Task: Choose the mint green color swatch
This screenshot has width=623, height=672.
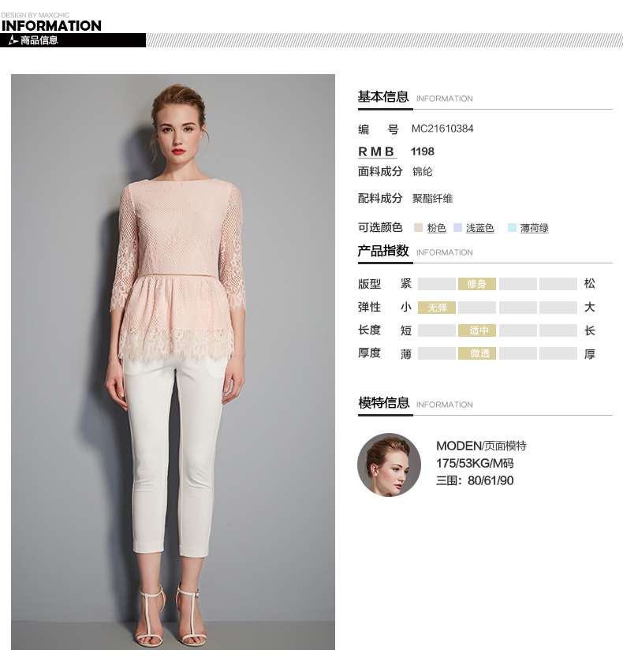Action: (512, 228)
